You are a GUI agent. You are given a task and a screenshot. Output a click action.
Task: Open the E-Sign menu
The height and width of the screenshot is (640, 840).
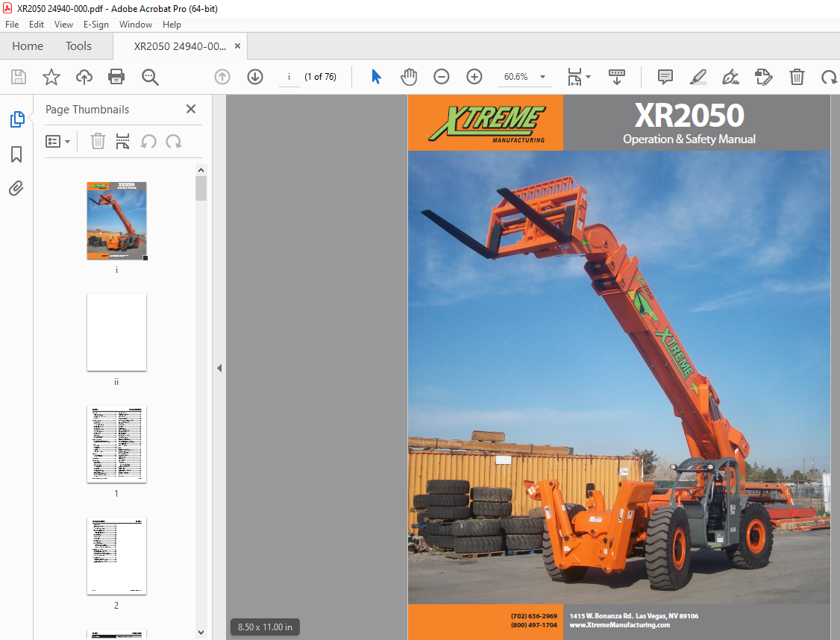pos(96,25)
